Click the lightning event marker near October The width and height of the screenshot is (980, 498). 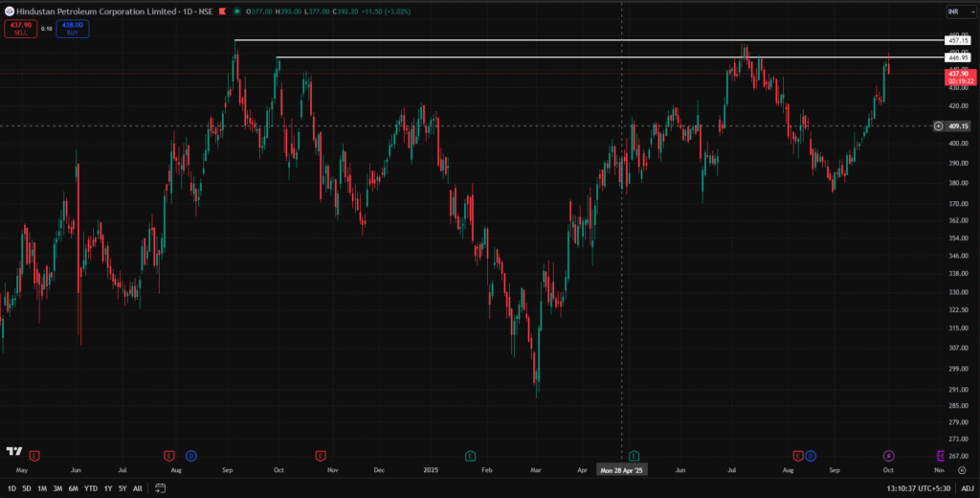(888, 455)
